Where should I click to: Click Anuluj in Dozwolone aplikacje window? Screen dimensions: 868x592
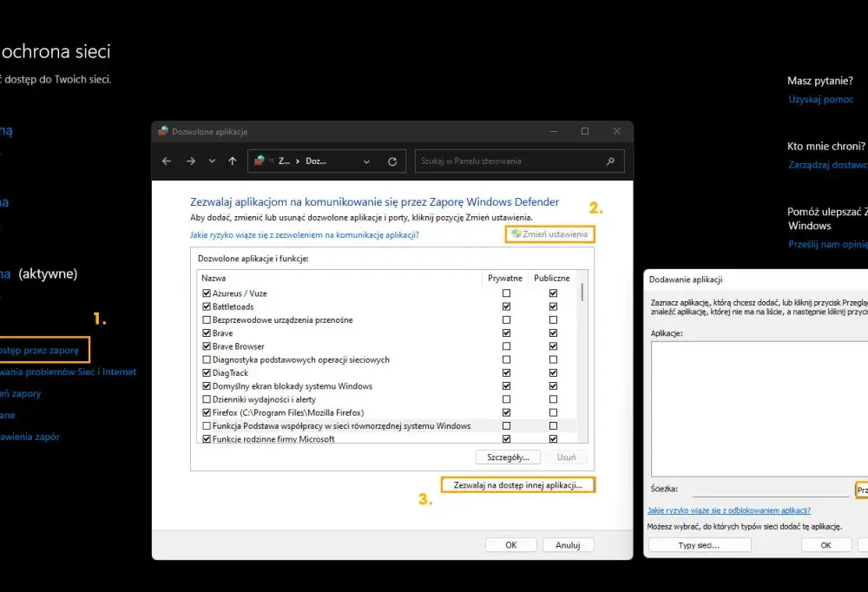pos(568,545)
